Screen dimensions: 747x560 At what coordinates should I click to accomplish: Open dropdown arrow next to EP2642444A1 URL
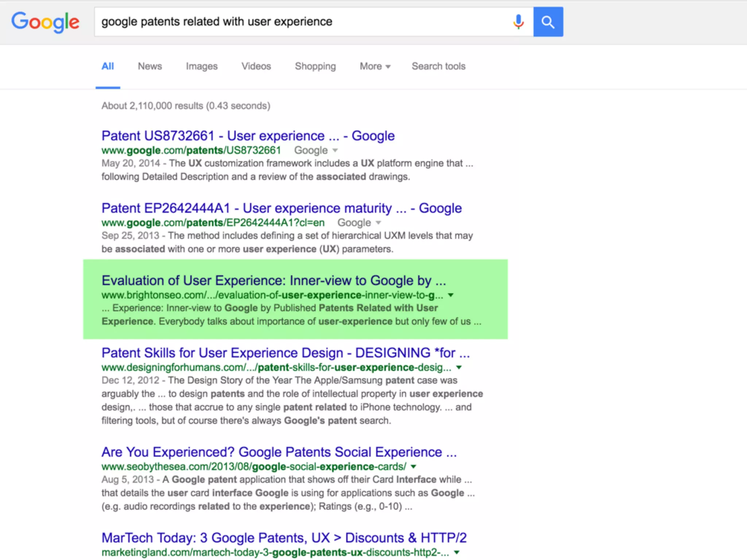click(x=378, y=222)
